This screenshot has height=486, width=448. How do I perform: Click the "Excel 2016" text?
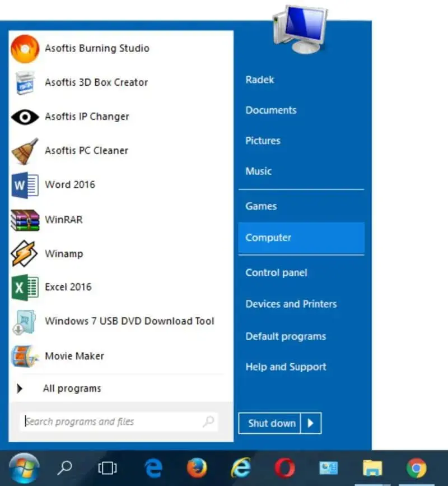[68, 287]
